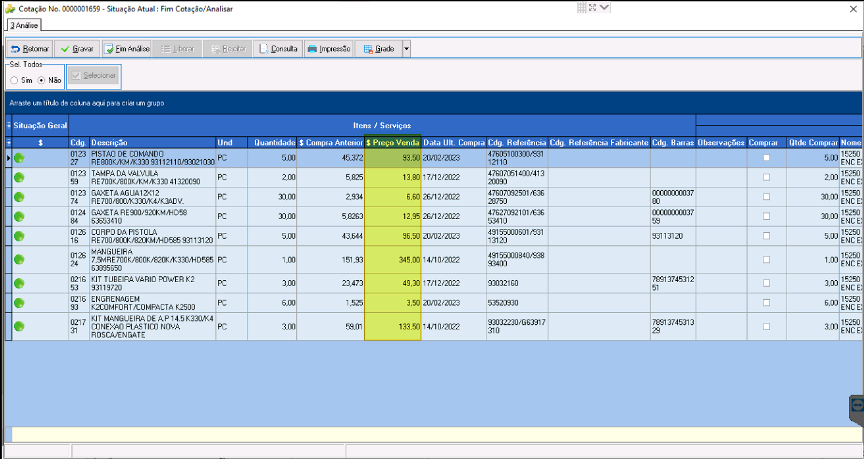Sort by the Quantidade column header
864x459 pixels.
click(x=272, y=143)
